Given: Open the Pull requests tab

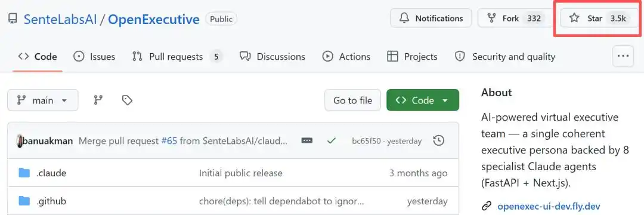Looking at the screenshot, I should (x=177, y=56).
